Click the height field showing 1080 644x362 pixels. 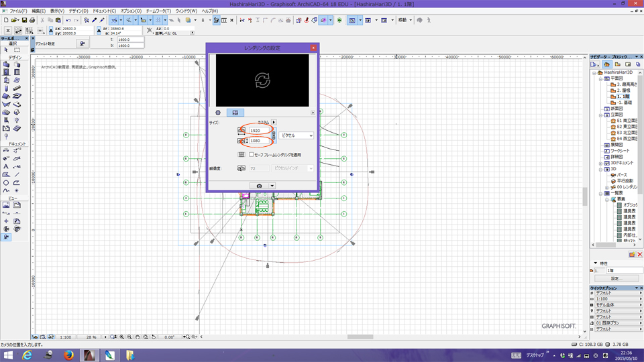coord(259,141)
